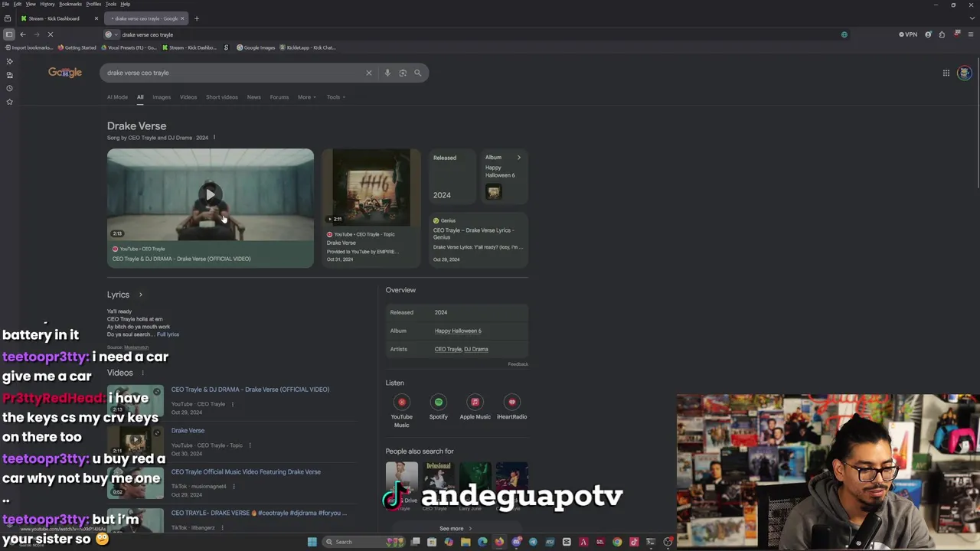Open Happy Halloween 6 album link
Screen dimensions: 980x551
(458, 331)
